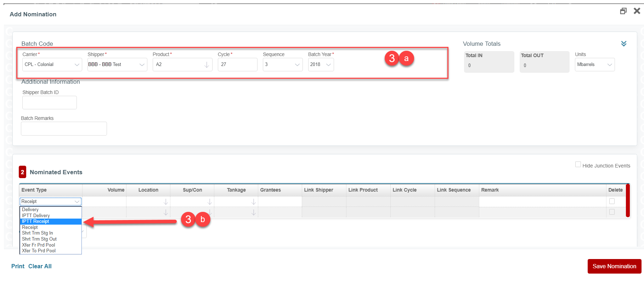Image resolution: width=644 pixels, height=286 pixels.
Task: Tick the Delete checkbox in second row
Action: pos(612,212)
